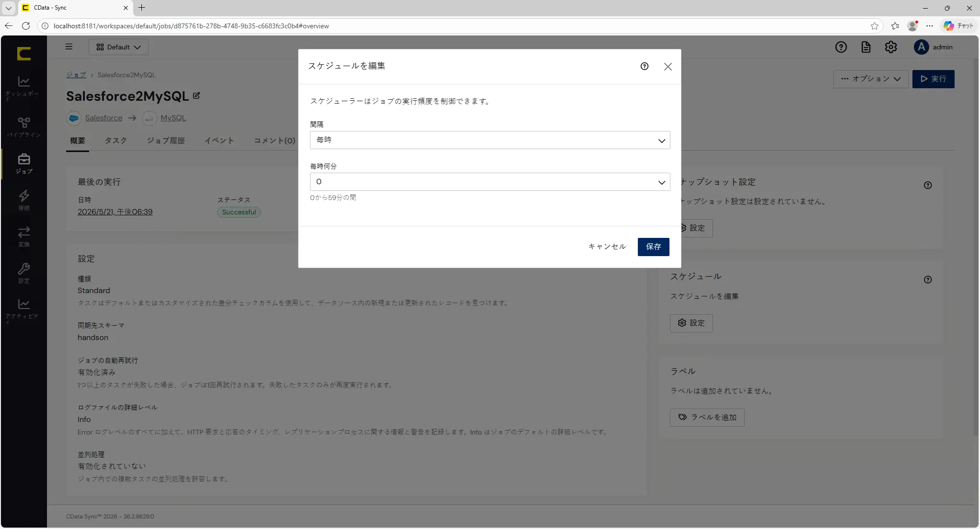Open the パイプライン sidebar item
Screen dimensions: 980x529
[23, 128]
